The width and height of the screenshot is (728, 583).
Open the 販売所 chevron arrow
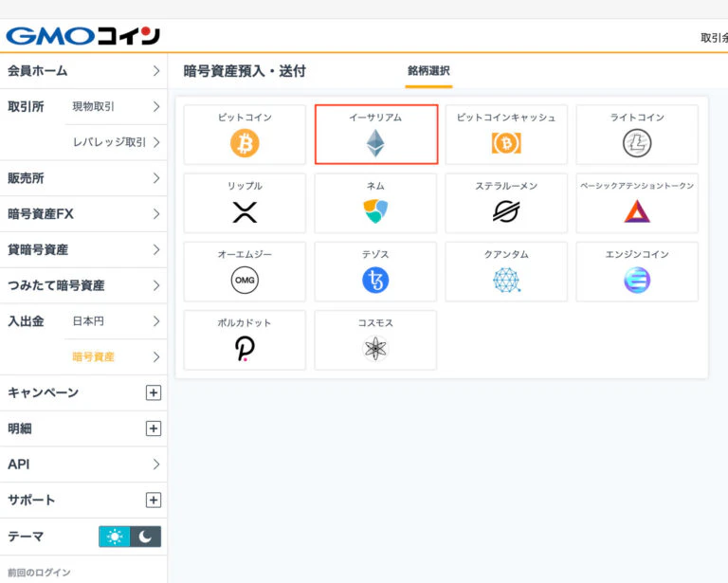156,178
